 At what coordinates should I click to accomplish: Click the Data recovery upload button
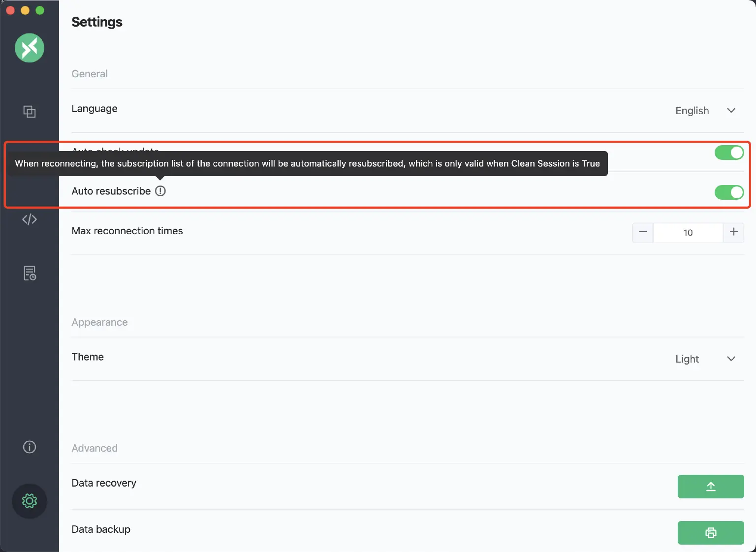pyautogui.click(x=710, y=487)
